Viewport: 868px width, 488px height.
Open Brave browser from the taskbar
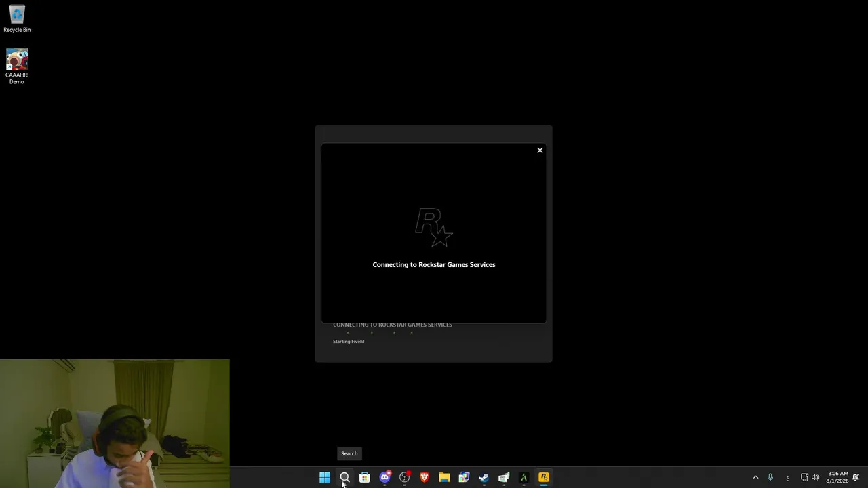[425, 478]
